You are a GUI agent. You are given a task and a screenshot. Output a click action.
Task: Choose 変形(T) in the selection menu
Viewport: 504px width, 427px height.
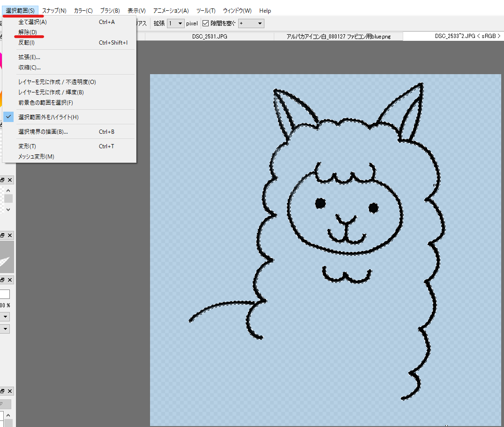click(x=69, y=146)
